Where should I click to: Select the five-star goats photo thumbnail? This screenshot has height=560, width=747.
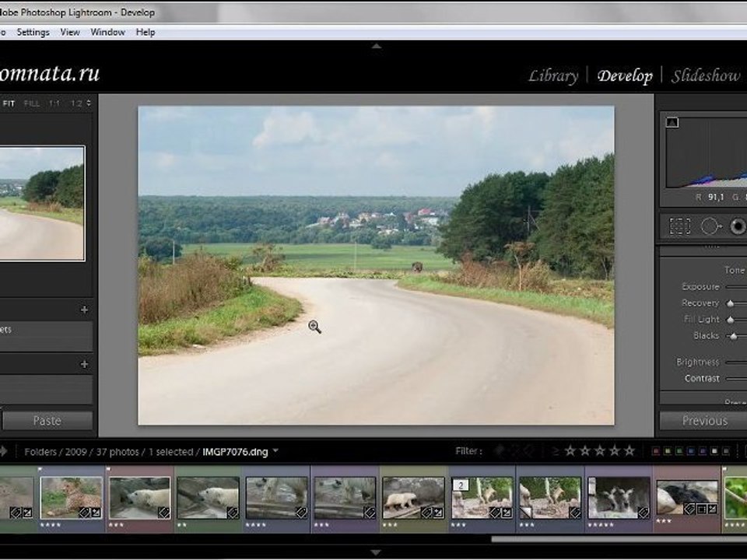click(619, 498)
